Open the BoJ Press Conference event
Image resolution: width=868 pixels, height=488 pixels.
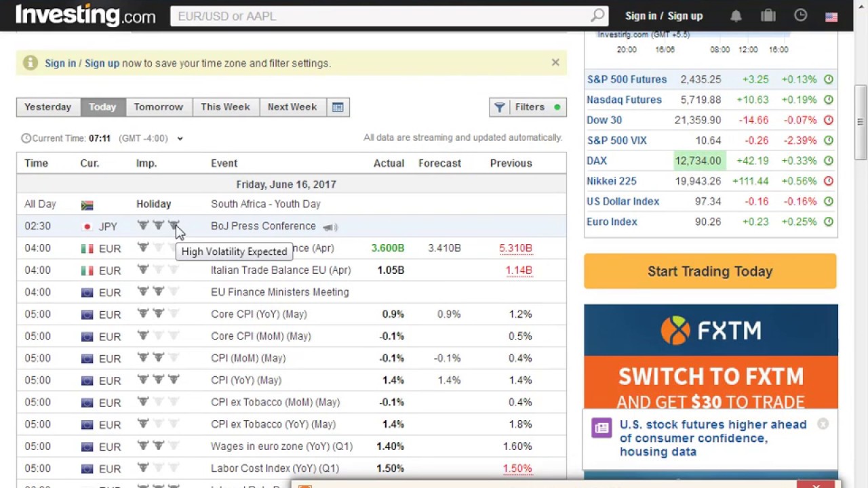coord(263,226)
